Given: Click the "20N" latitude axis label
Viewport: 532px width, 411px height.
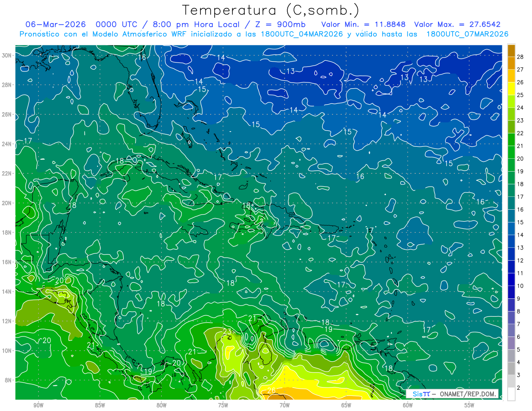Looking at the screenshot, I should 8,203.
